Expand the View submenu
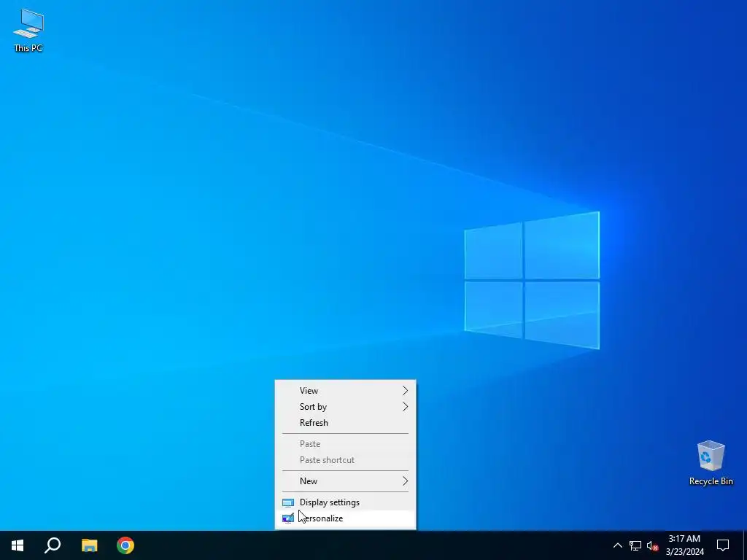 pyautogui.click(x=345, y=391)
